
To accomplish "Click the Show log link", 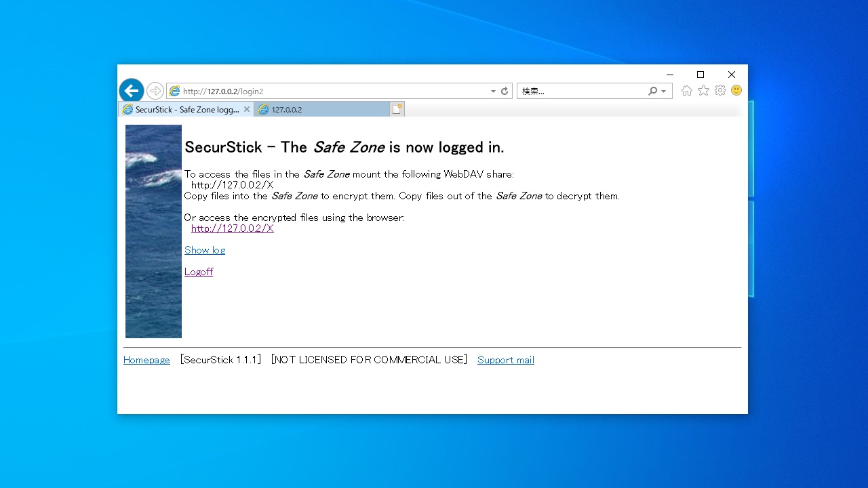I will coord(205,250).
